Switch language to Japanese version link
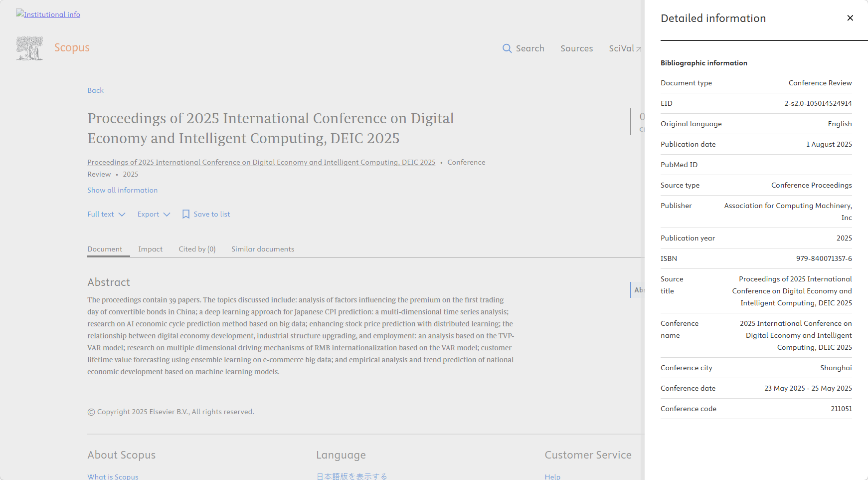This screenshot has height=480, width=868. 351,477
